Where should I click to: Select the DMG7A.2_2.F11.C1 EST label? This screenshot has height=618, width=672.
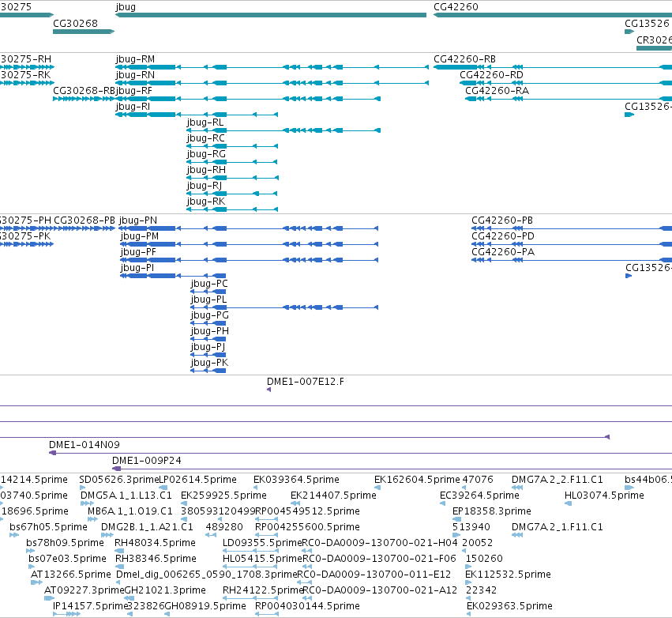click(557, 480)
